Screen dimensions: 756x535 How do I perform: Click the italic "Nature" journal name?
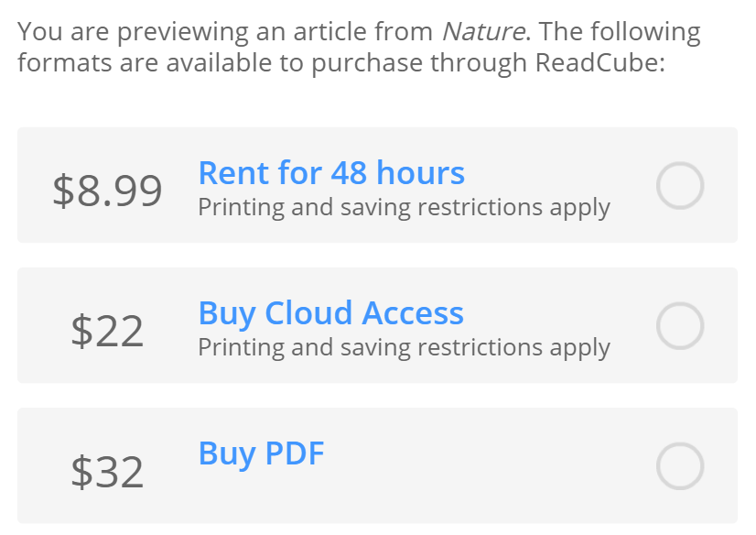(x=483, y=32)
